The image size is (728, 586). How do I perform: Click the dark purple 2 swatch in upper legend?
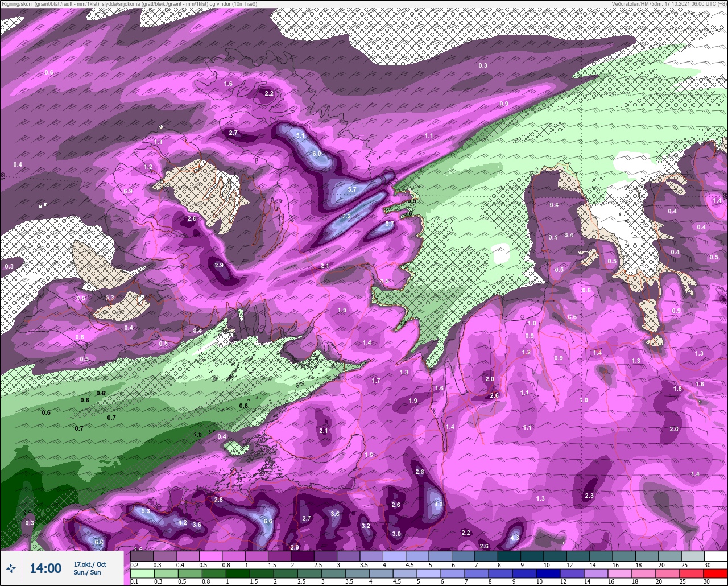point(303,556)
